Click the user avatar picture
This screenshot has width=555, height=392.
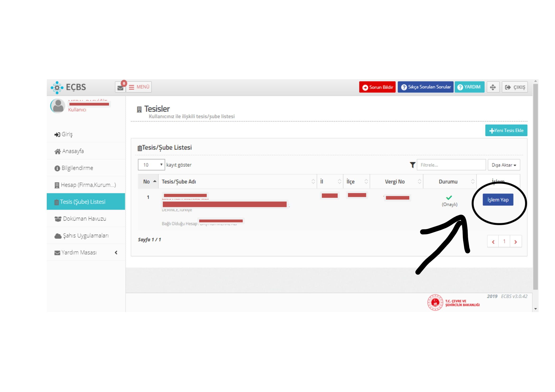tap(58, 106)
